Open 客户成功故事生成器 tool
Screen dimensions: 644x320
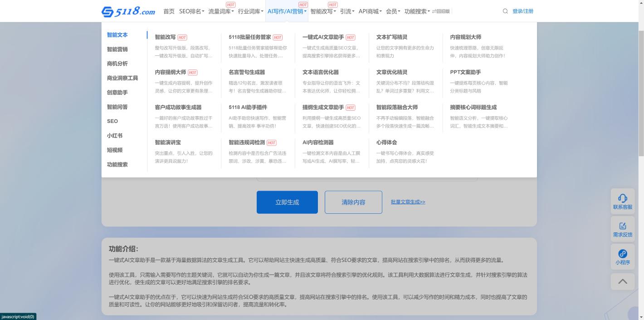178,108
